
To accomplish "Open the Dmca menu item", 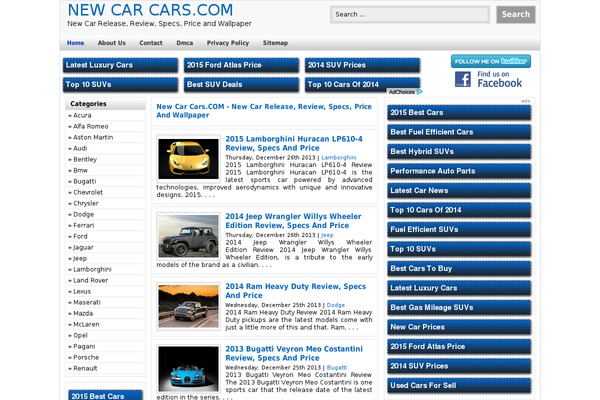I will coord(184,43).
